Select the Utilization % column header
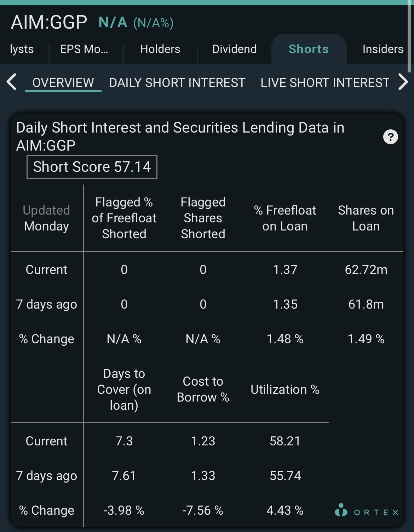Viewport: 414px width, 532px height. click(285, 390)
